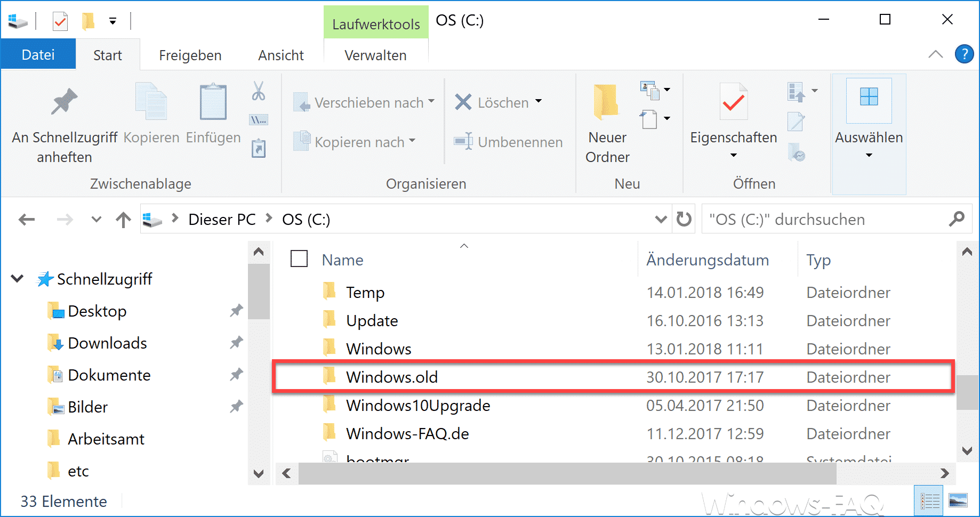Viewport: 980px width, 517px height.
Task: Collapse the Schnellzugriff tree node
Action: (x=18, y=278)
